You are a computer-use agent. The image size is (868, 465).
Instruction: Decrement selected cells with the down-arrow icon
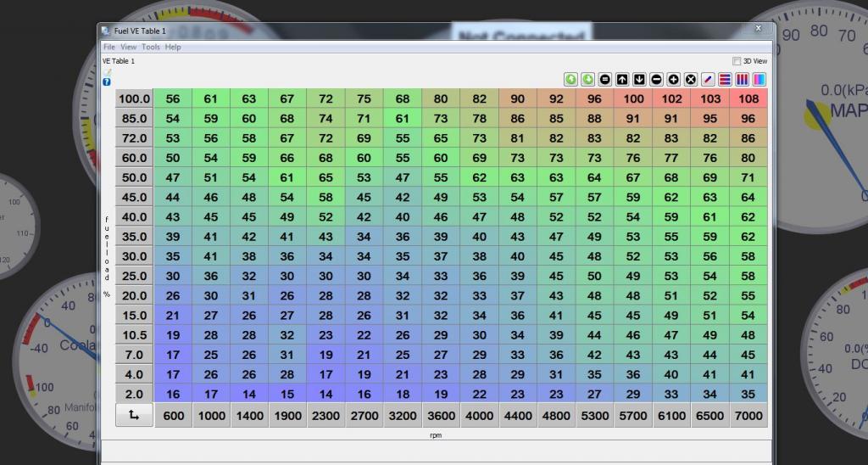639,80
